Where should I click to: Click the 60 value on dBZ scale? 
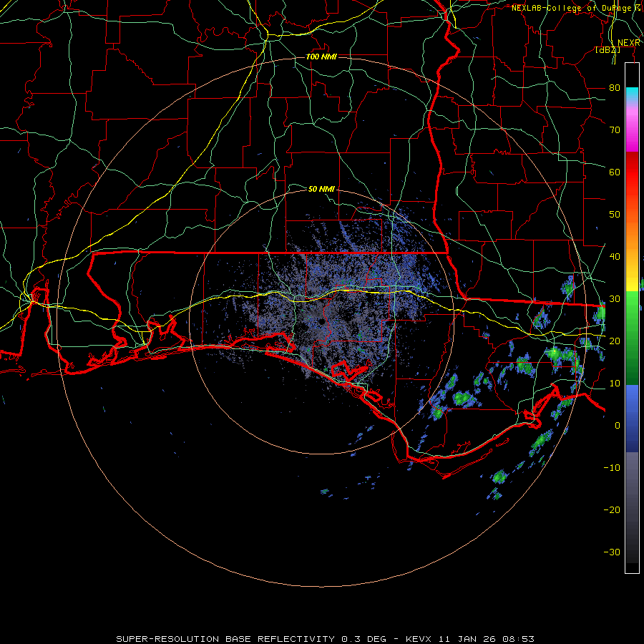pyautogui.click(x=615, y=172)
